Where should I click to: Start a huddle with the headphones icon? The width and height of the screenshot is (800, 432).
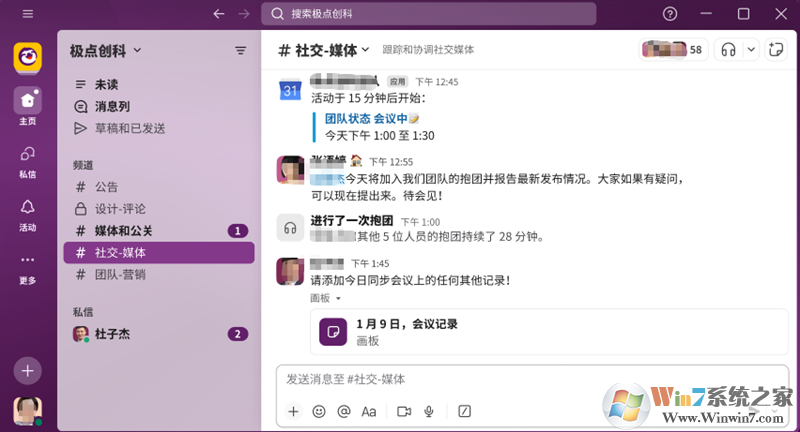point(729,49)
